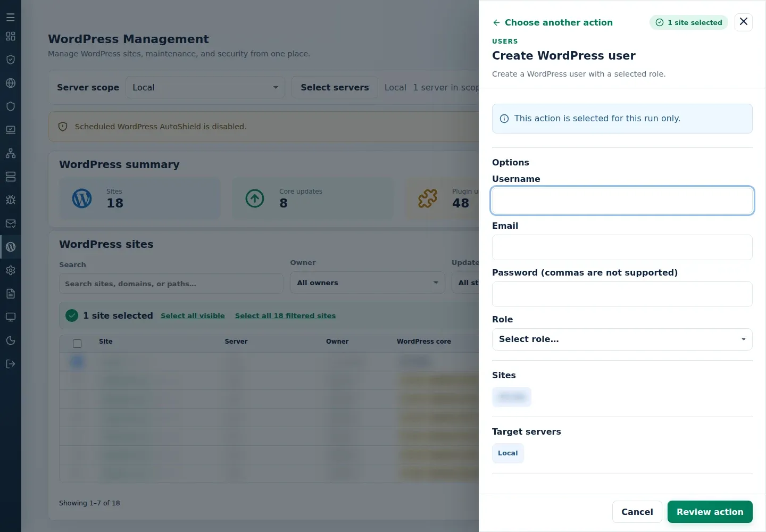Open the document icon in sidebar
Screen dimensions: 766x532
(x=11, y=294)
